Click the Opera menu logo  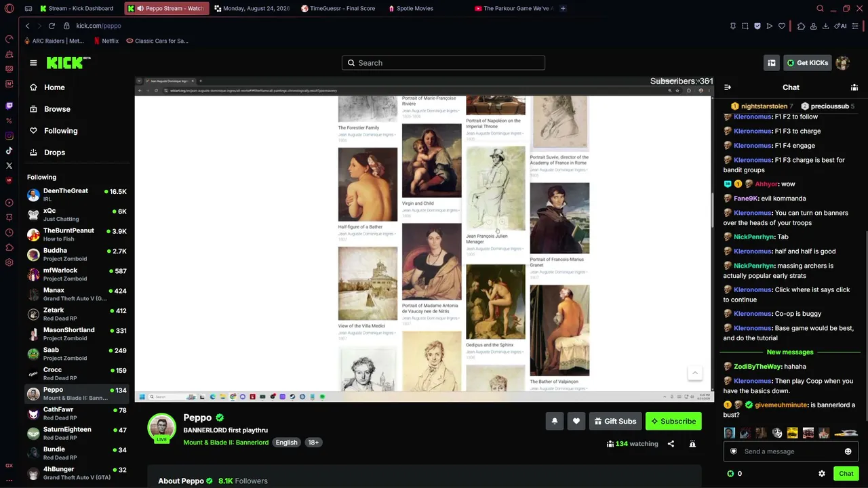click(9, 8)
